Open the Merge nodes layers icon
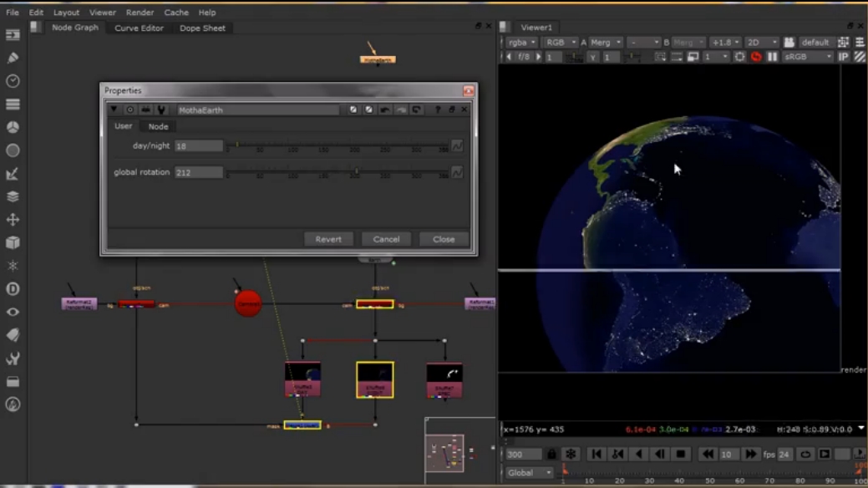The image size is (868, 488). [x=13, y=196]
